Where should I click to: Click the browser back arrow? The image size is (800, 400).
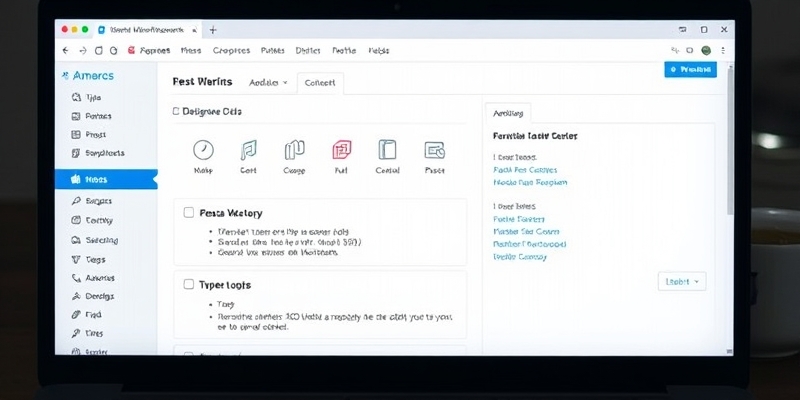click(65, 51)
